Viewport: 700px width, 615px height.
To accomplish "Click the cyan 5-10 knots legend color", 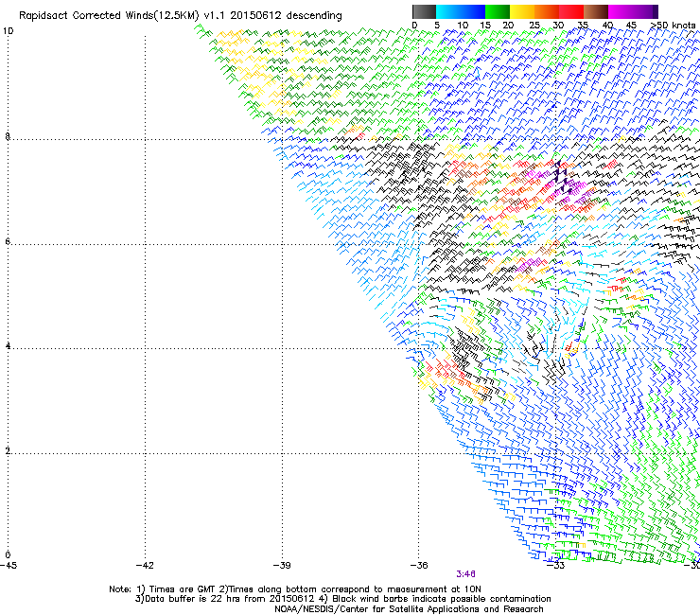I will pyautogui.click(x=448, y=11).
